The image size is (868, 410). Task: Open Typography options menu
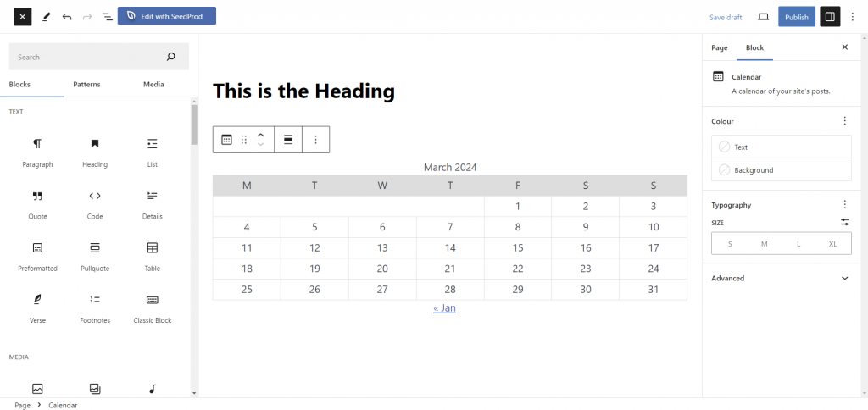point(844,205)
